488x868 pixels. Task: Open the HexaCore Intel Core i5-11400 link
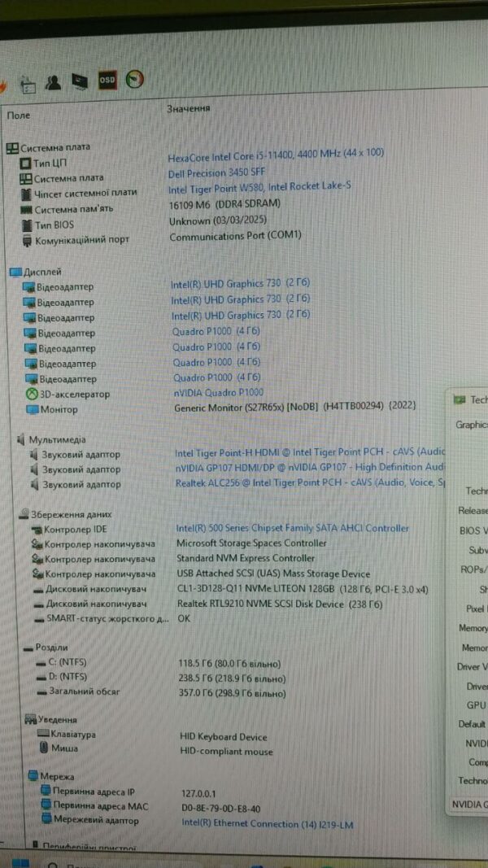click(276, 155)
